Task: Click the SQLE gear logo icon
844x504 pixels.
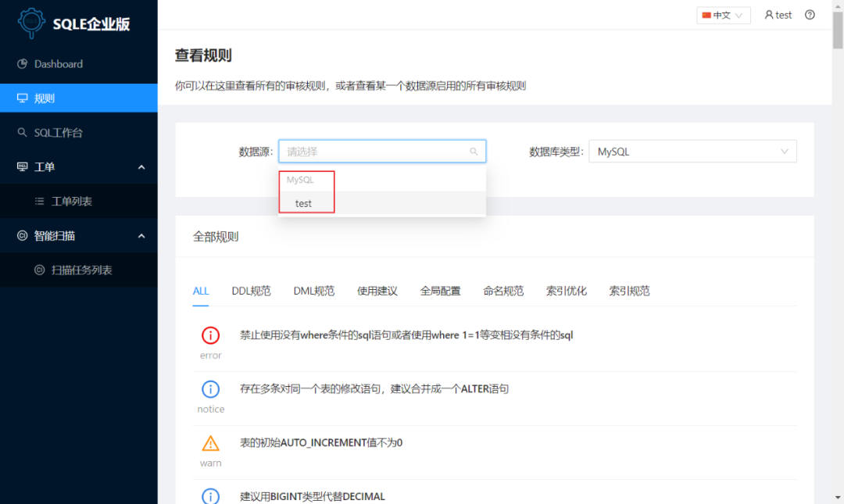Action: point(31,23)
